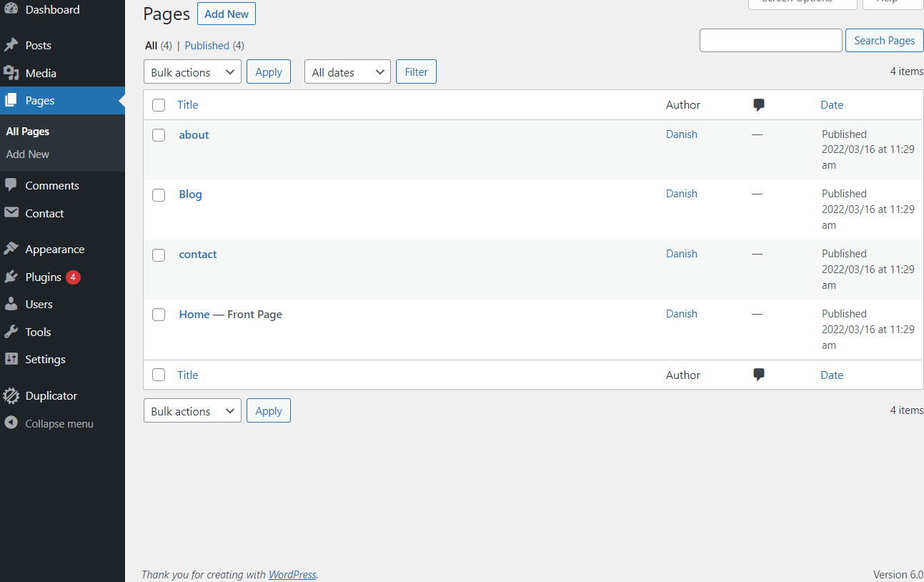Select All Pages in the sidebar submenu
This screenshot has height=582, width=924.
pyautogui.click(x=28, y=132)
